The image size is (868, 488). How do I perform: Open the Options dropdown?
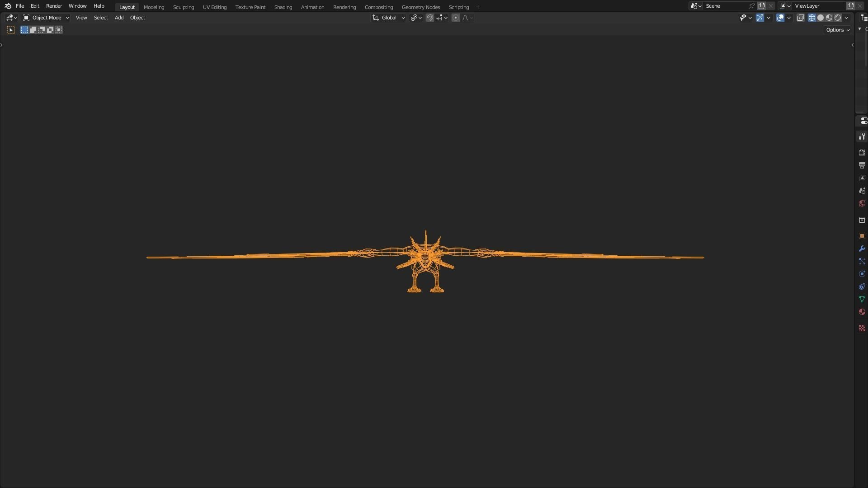(x=838, y=30)
